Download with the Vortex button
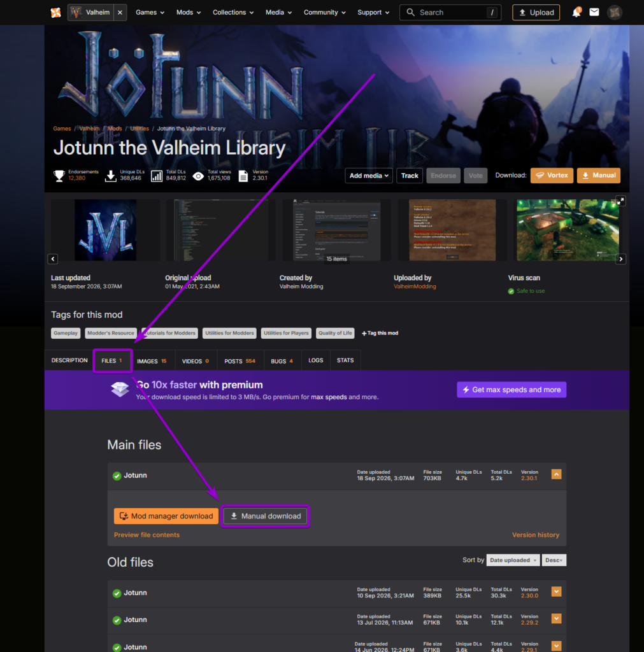Image resolution: width=644 pixels, height=652 pixels. (x=552, y=176)
